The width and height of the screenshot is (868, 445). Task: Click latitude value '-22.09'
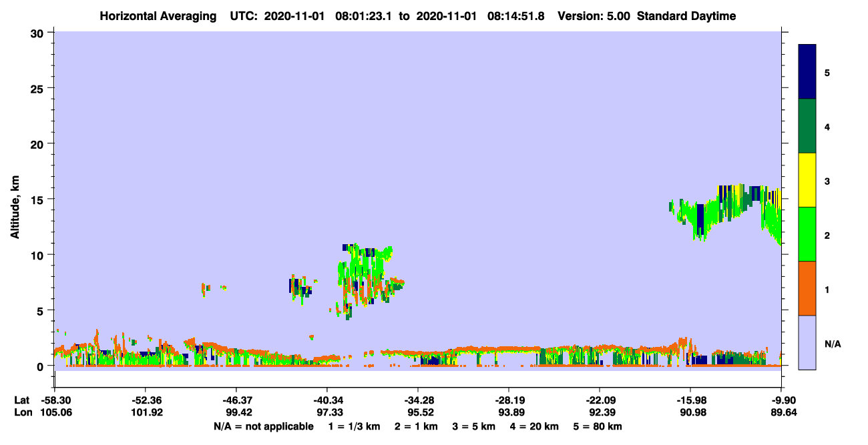[x=600, y=400]
